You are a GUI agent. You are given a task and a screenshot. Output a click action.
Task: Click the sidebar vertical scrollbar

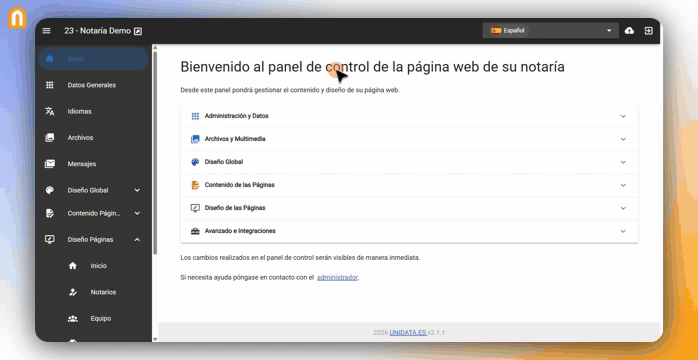click(154, 154)
